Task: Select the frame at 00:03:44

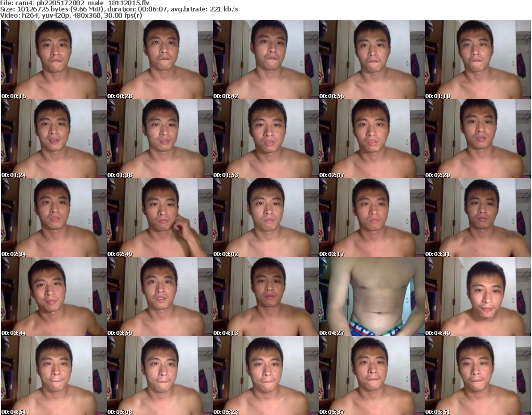Action: (54, 297)
